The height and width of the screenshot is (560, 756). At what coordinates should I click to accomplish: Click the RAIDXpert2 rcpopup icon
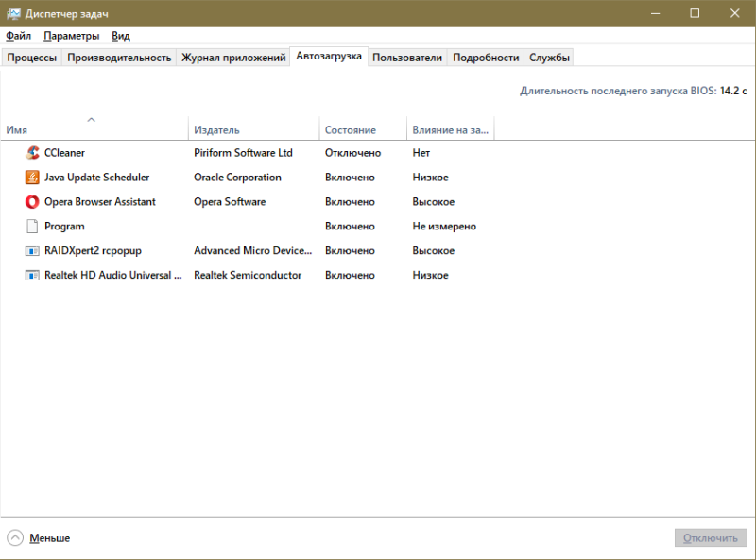(32, 250)
